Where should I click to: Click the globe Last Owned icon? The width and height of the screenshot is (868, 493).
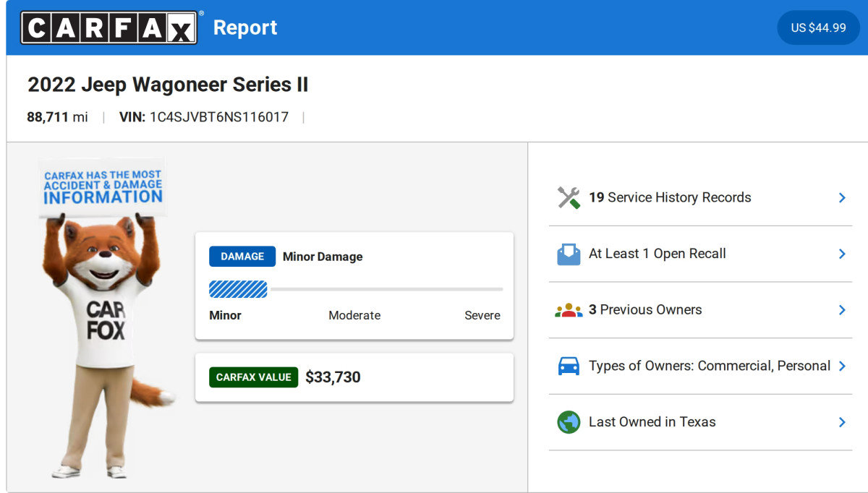[x=569, y=422]
